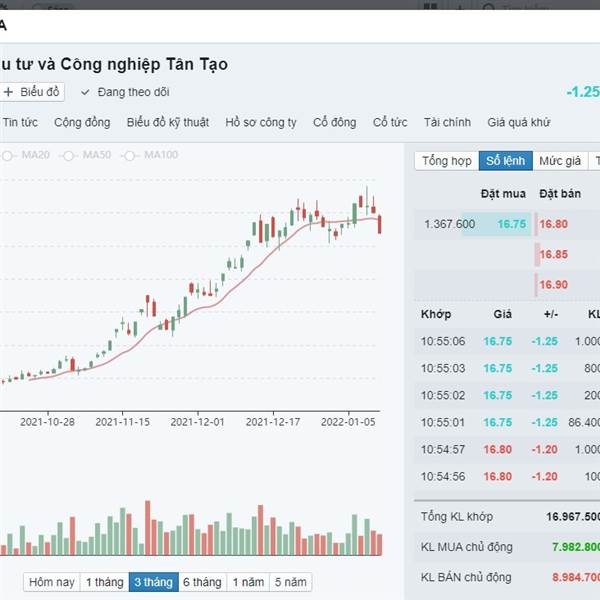
Task: Open the Hồ sơ công ty tab
Action: click(x=261, y=122)
